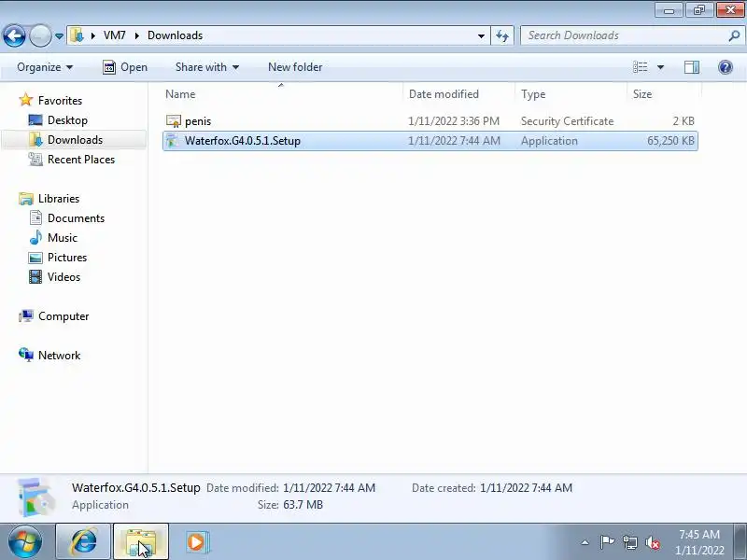Show hidden system tray icons
Image resolution: width=747 pixels, height=560 pixels.
tap(585, 542)
